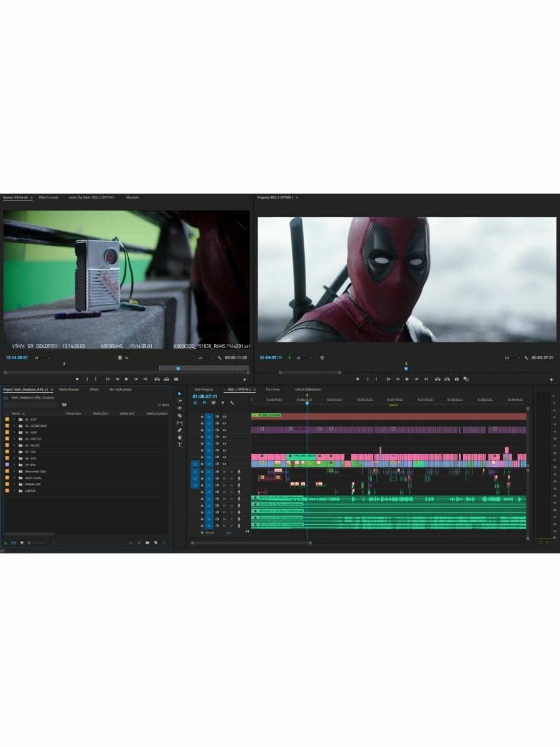Open Program monitor Fit zoom dropdown

point(304,358)
